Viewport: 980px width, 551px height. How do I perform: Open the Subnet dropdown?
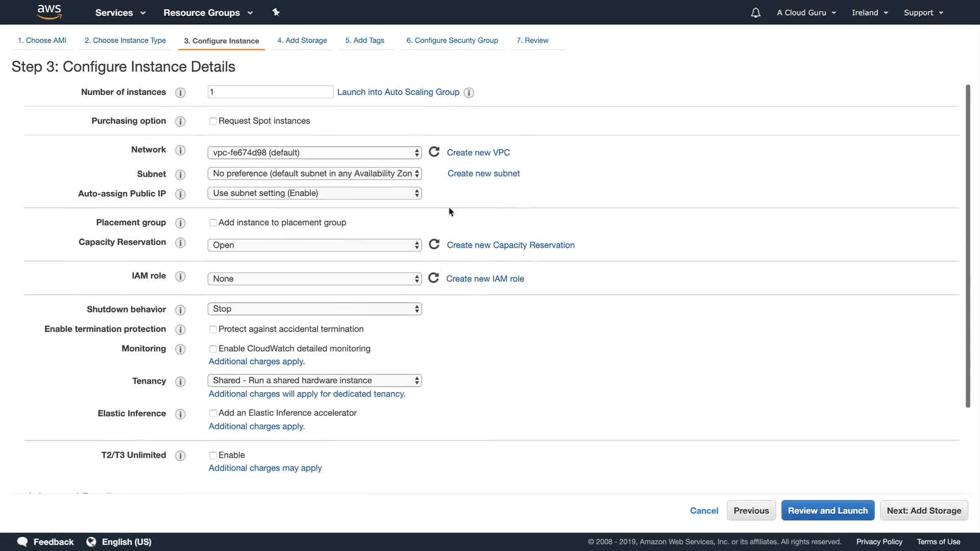(314, 173)
